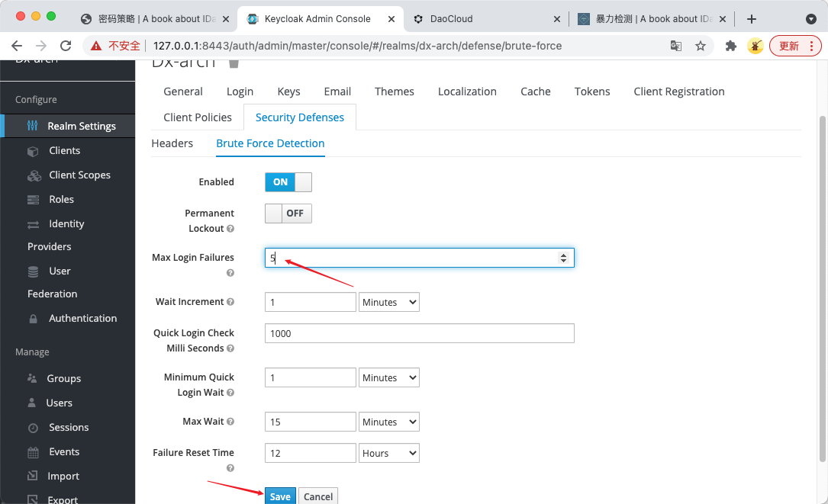Click the Failure Reset Time 12 field
This screenshot has width=828, height=504.
click(311, 454)
